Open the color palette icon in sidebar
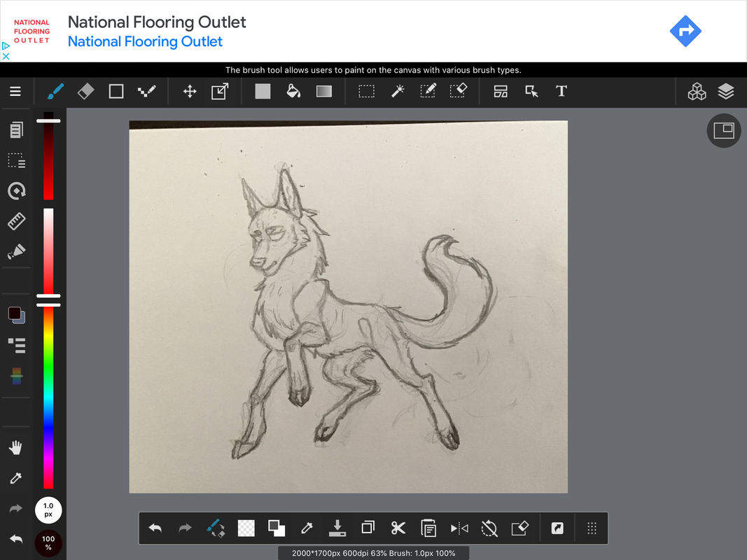The height and width of the screenshot is (560, 747). click(16, 376)
